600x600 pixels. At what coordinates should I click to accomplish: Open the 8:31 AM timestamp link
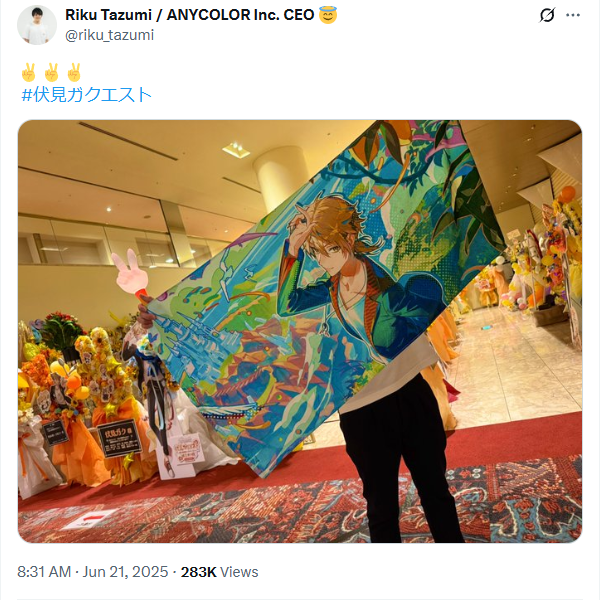(44, 572)
